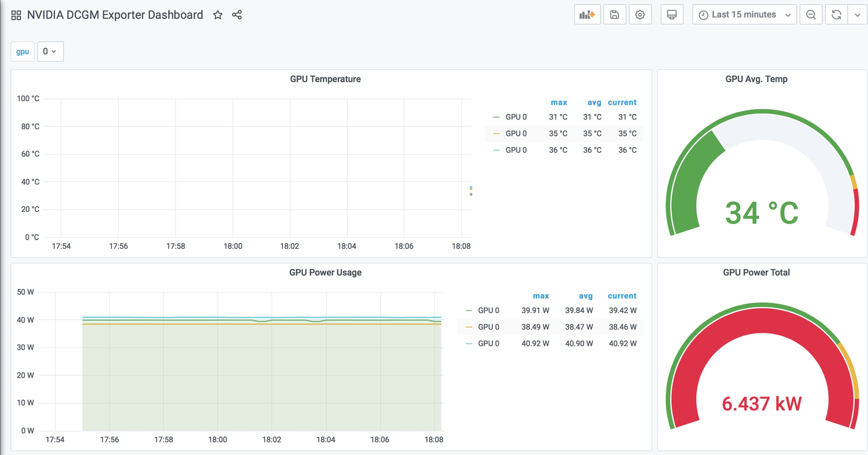
Task: Click the temperature data points near 18:08
Action: 470,190
